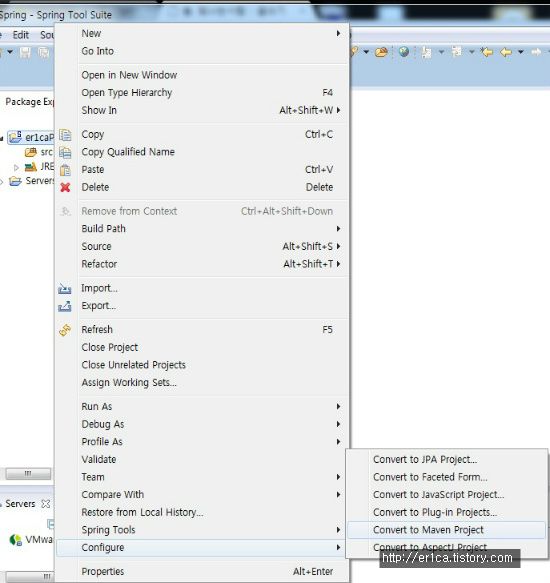The height and width of the screenshot is (583, 550).
Task: Expand the JRE library tree node
Action: click(16, 167)
